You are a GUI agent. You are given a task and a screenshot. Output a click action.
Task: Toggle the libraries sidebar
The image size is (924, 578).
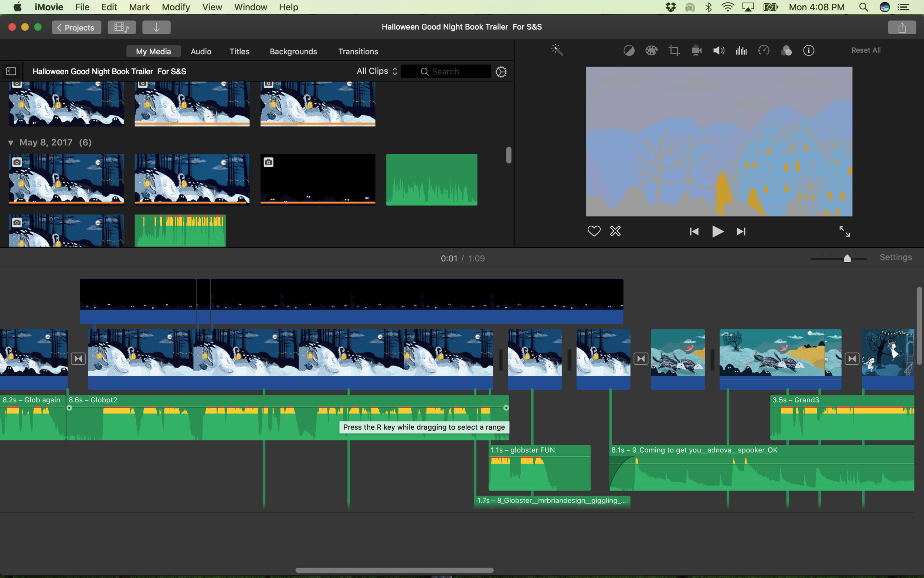[x=11, y=71]
